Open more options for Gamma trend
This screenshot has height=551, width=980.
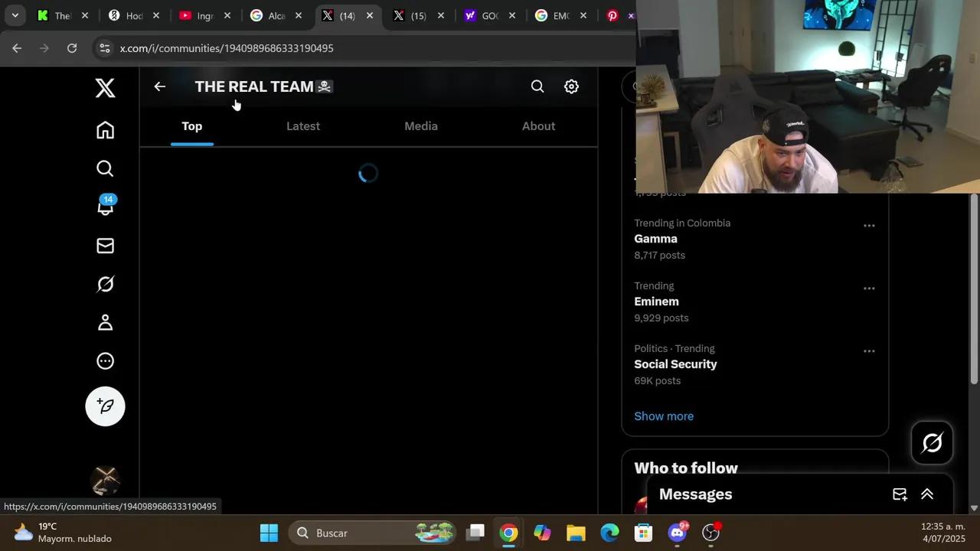pyautogui.click(x=869, y=226)
